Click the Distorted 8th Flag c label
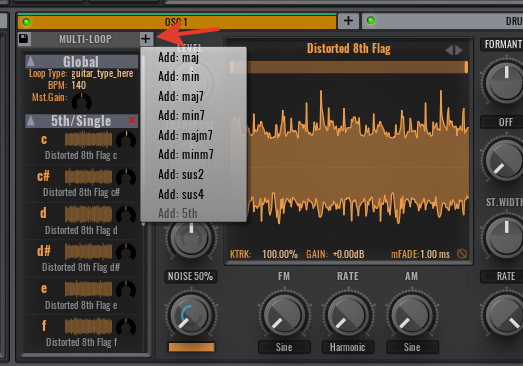523x366 pixels. click(x=81, y=155)
